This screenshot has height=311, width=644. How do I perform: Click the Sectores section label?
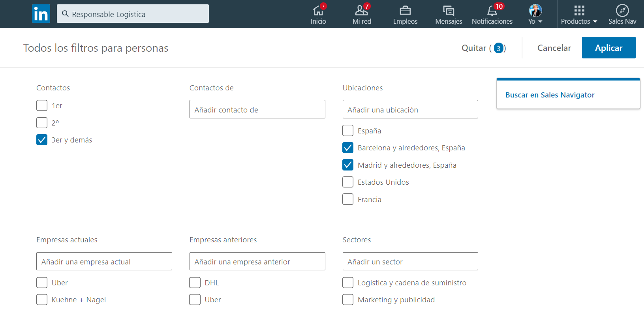point(357,240)
